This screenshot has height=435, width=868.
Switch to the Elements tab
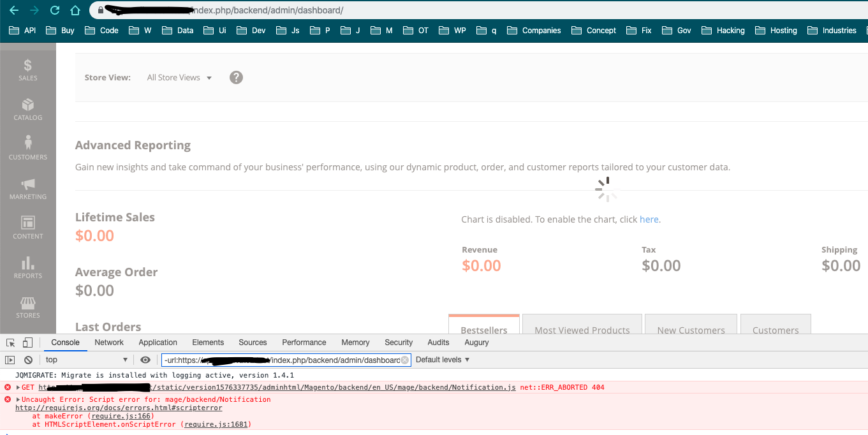(x=208, y=343)
